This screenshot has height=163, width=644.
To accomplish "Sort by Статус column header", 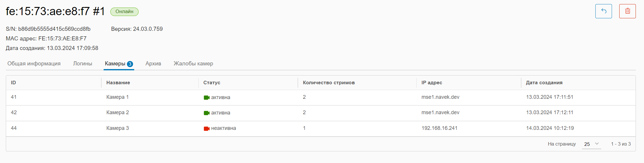I will (212, 83).
